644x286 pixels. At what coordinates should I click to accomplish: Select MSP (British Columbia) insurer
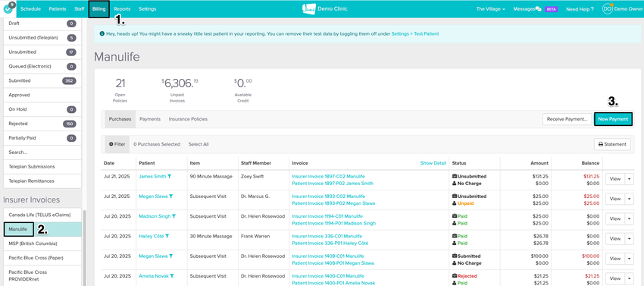point(42,244)
